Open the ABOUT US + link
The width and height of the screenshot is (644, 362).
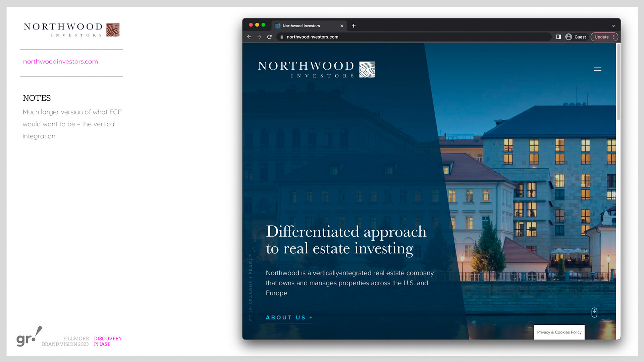coord(289,317)
